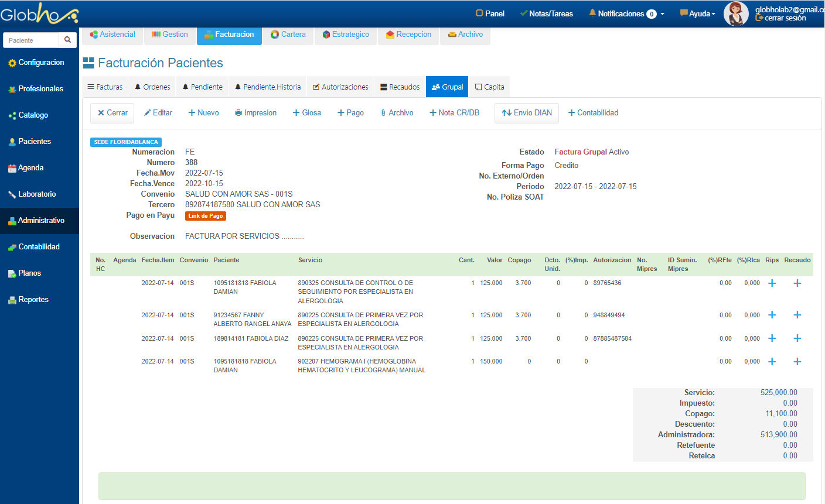Click Rips plus icon for Fanny Alberto row
This screenshot has height=504, width=825.
[x=772, y=315]
